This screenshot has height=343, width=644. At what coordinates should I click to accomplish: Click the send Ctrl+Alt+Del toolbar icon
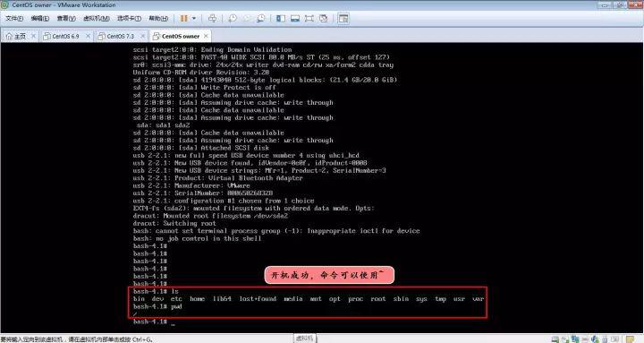coord(212,19)
